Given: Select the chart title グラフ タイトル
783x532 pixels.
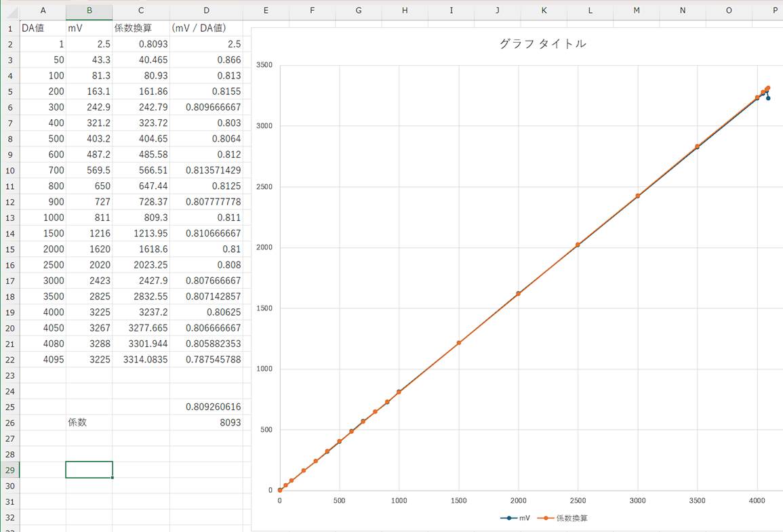Looking at the screenshot, I should [542, 44].
